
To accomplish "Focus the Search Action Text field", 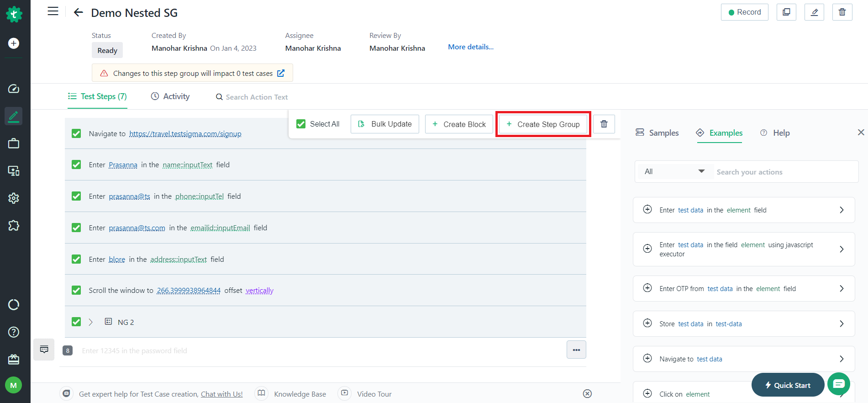I will pos(257,97).
